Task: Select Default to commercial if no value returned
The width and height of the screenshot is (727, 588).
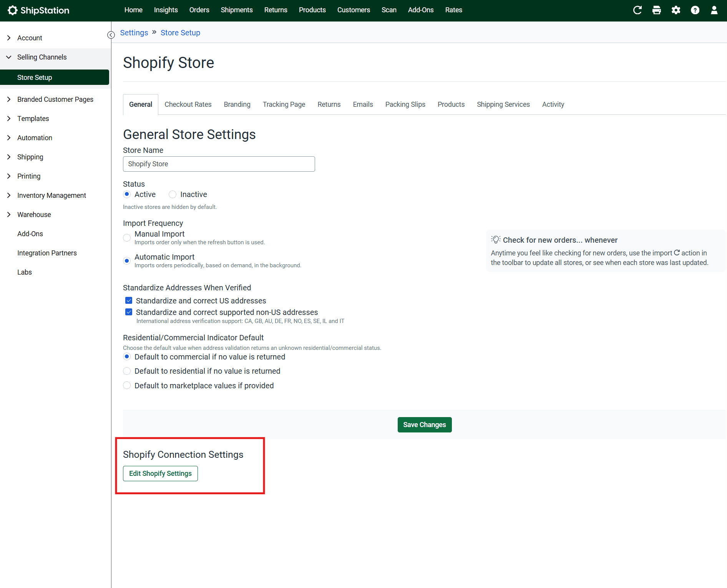Action: click(127, 357)
